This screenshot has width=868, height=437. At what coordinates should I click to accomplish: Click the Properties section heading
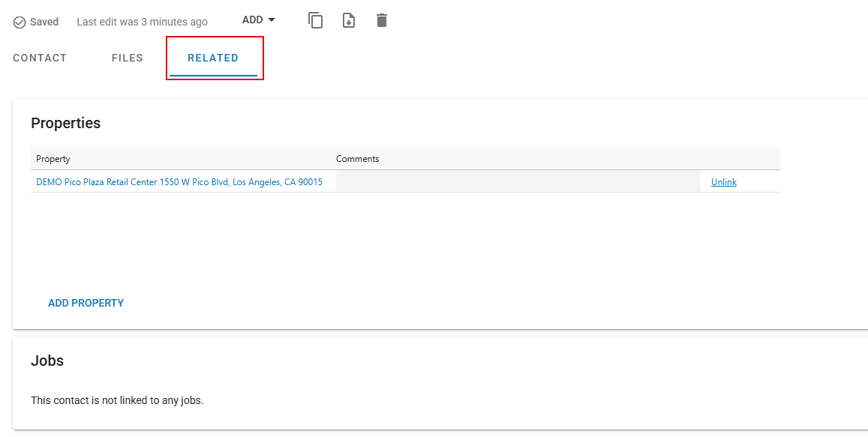66,123
